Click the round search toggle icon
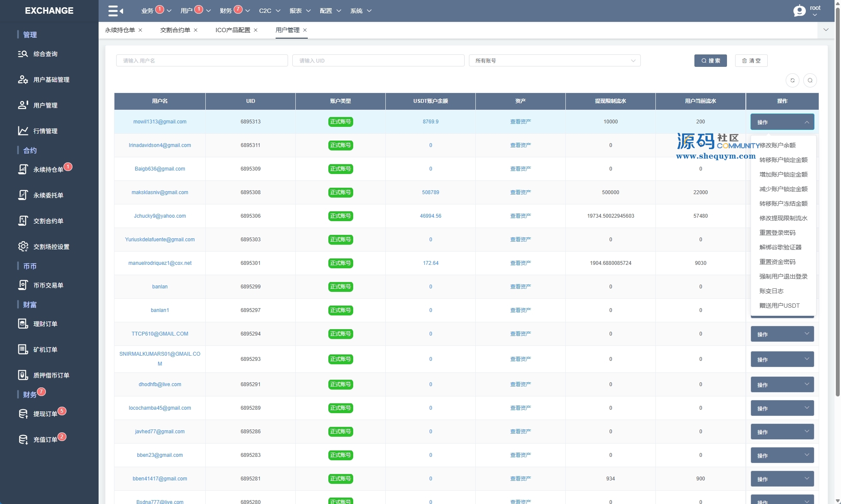 (810, 80)
